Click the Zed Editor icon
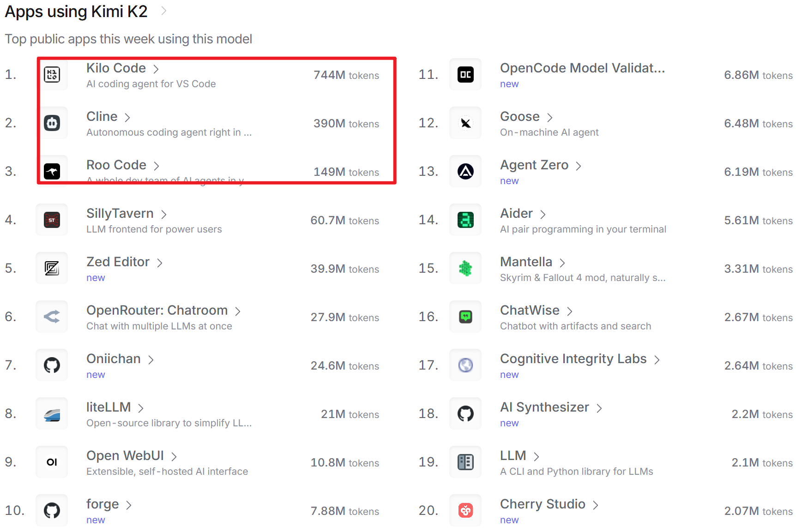 click(52, 268)
